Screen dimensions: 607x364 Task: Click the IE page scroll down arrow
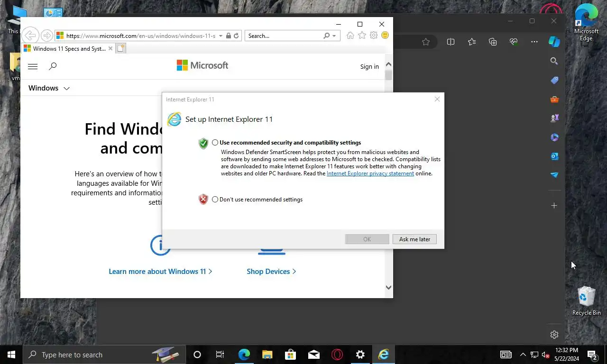tap(388, 287)
